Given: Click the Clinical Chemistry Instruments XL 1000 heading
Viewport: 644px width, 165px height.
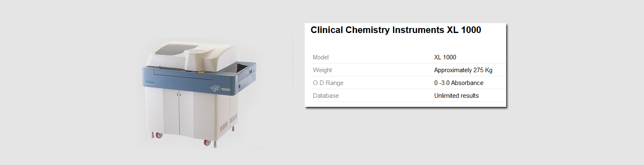Looking at the screenshot, I should (395, 30).
